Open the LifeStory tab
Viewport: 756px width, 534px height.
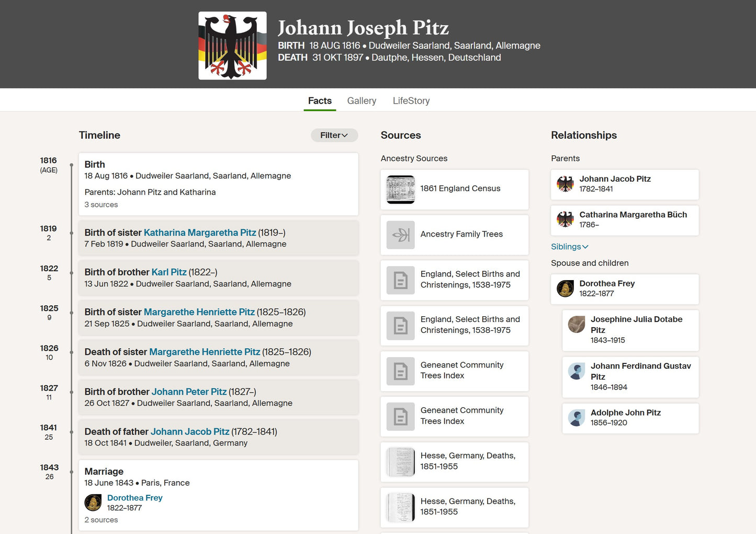click(411, 101)
